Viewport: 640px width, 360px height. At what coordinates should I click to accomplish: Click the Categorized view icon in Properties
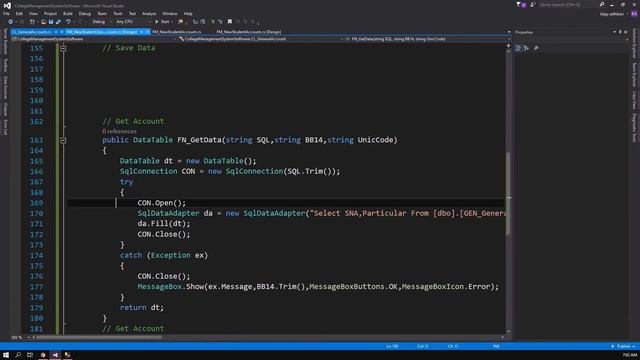pos(518,48)
